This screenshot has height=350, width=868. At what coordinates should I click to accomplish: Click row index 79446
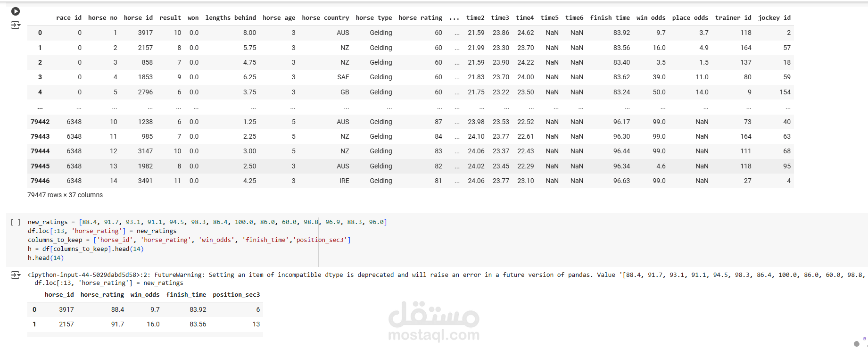point(40,181)
